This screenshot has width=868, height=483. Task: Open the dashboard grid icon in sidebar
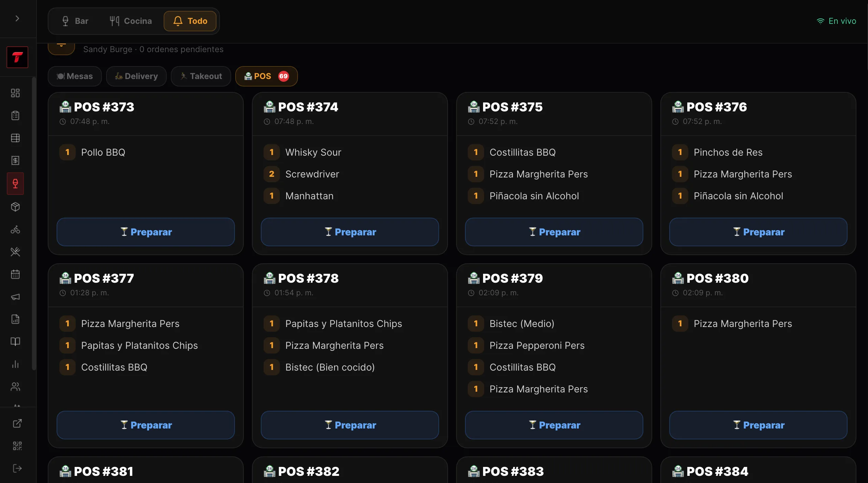point(15,93)
